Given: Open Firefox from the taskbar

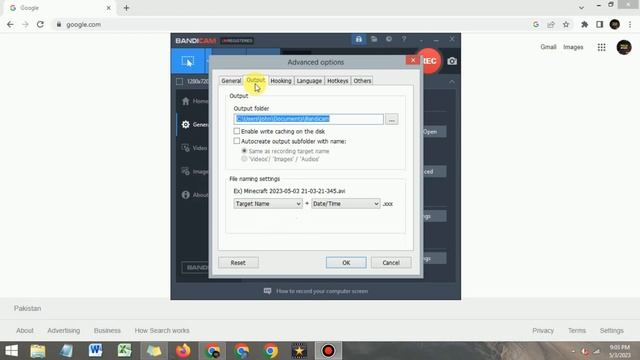Looking at the screenshot, I should (183, 351).
